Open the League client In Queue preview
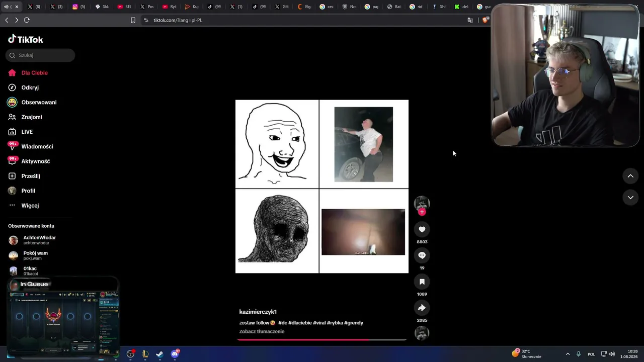 (x=63, y=317)
